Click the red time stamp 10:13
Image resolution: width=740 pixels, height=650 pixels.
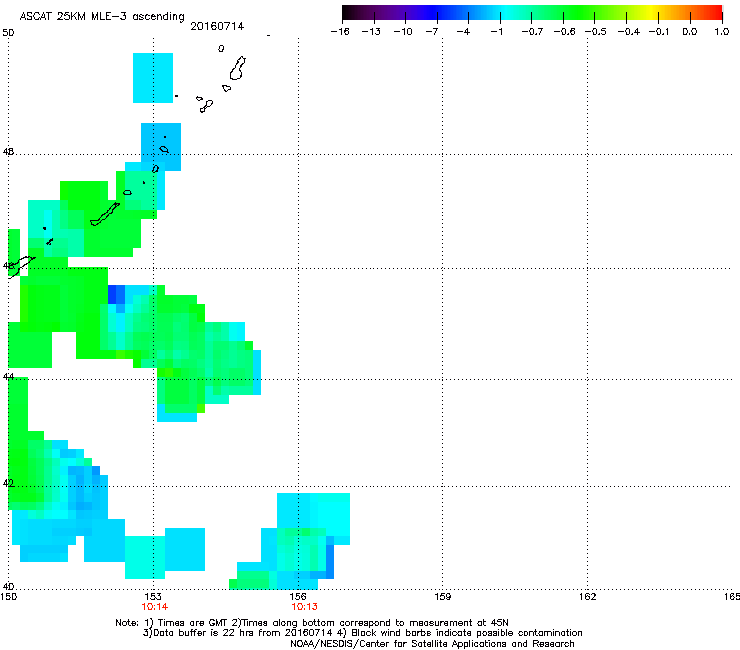[304, 607]
